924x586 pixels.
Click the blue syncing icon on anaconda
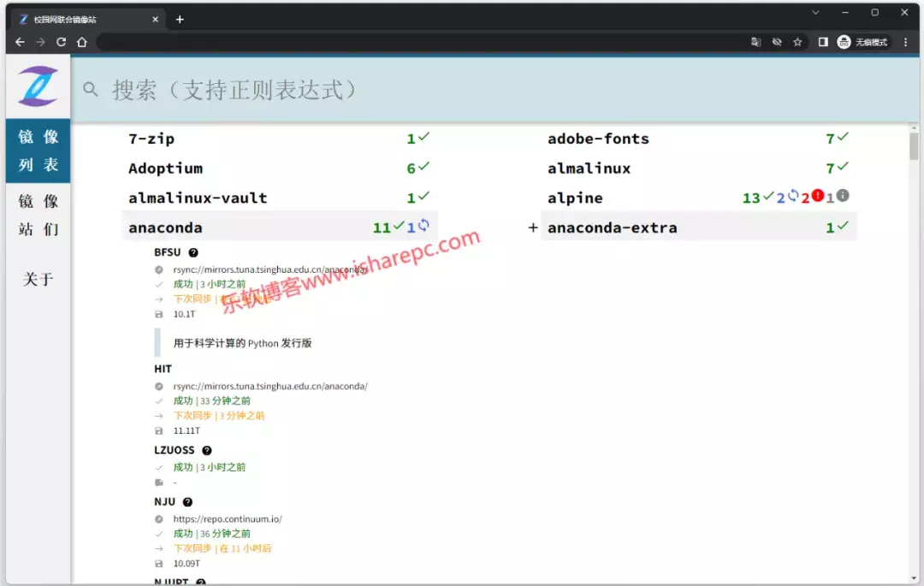423,224
